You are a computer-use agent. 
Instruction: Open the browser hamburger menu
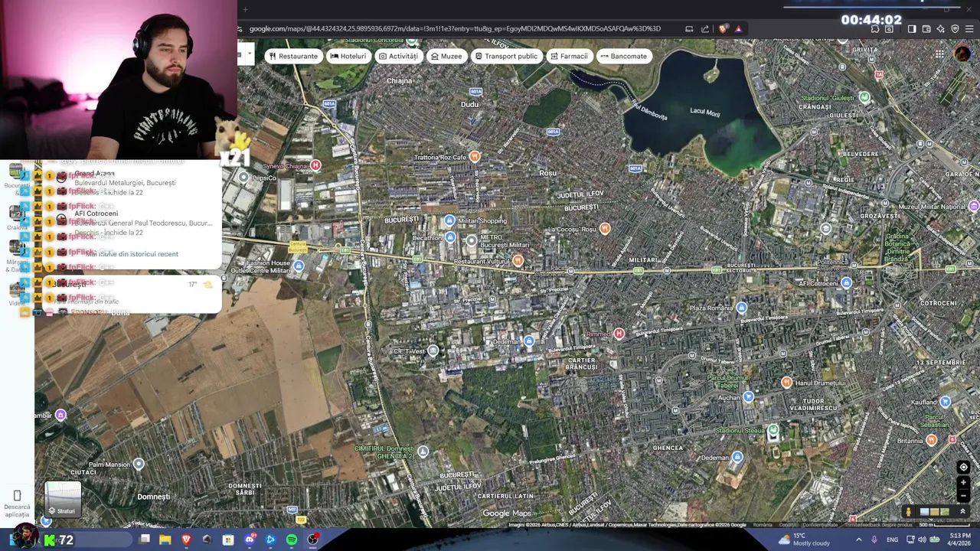pyautogui.click(x=969, y=29)
